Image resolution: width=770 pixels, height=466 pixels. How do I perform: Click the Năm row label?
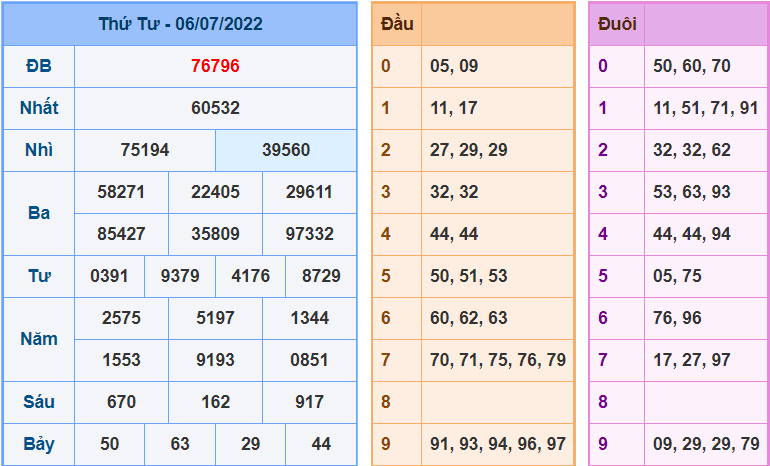(39, 339)
